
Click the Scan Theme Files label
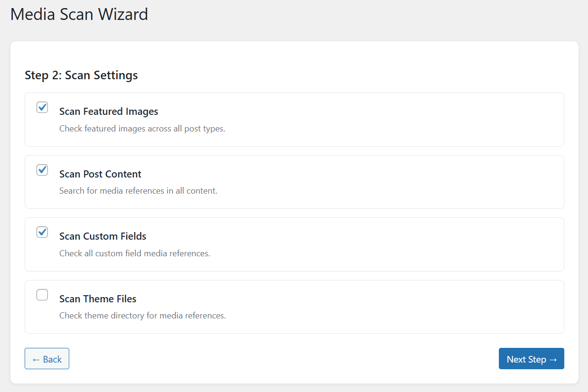point(98,299)
